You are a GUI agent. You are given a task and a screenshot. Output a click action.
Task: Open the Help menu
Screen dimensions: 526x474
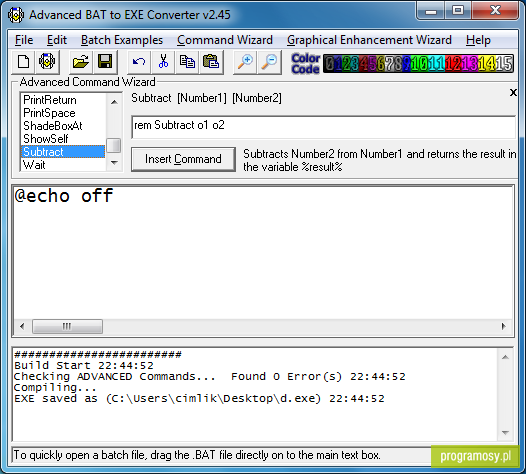pyautogui.click(x=478, y=40)
